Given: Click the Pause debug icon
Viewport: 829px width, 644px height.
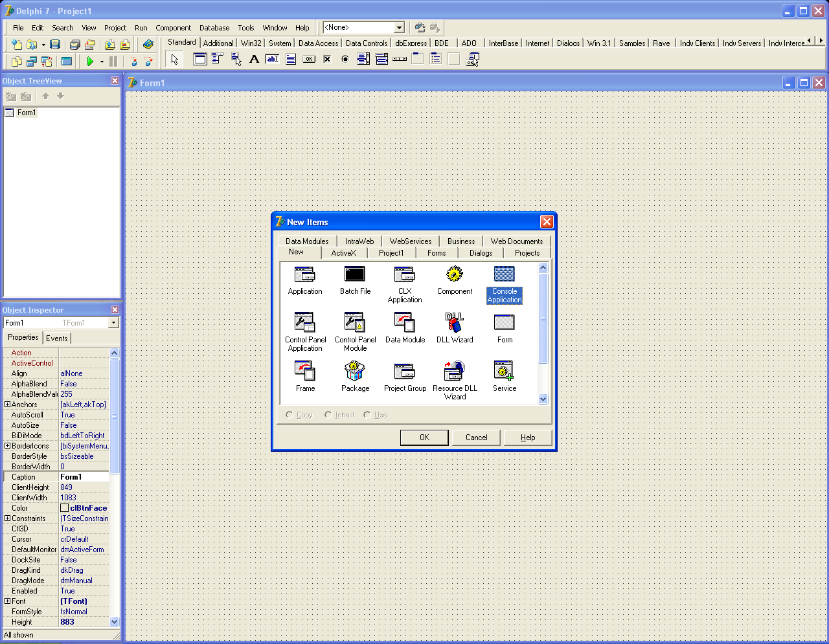Looking at the screenshot, I should pyautogui.click(x=113, y=61).
